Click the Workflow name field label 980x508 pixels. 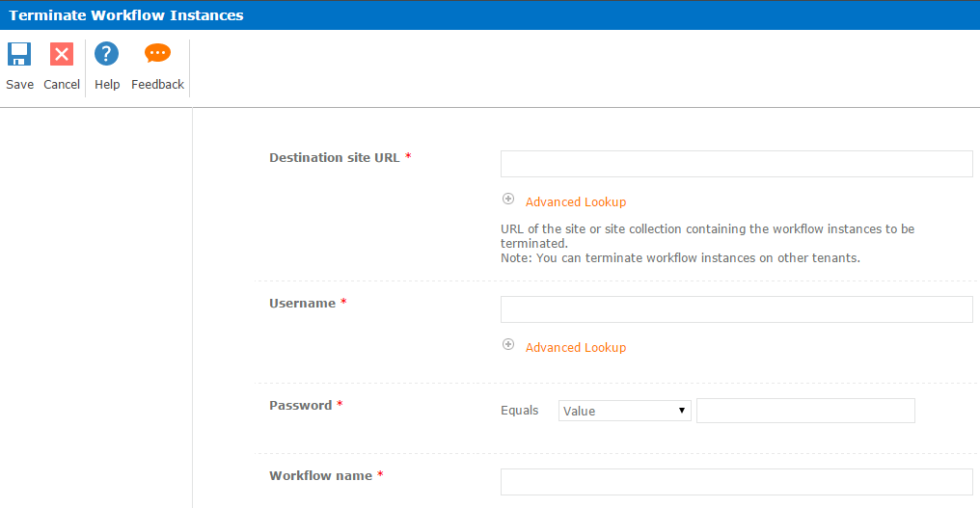tap(320, 476)
